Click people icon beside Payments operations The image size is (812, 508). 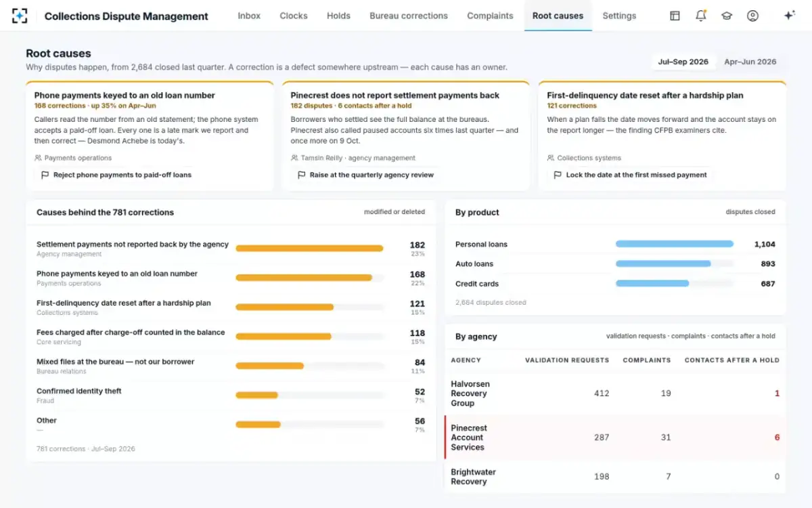[x=38, y=158]
